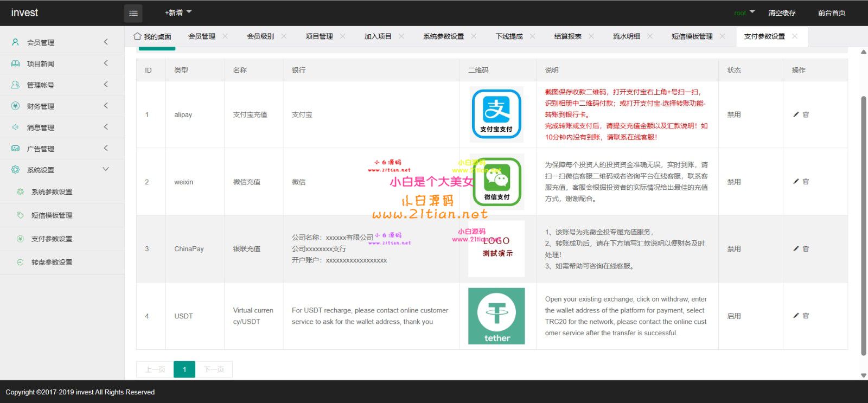
Task: Expand the 项目新闻 sidebar menu
Action: tap(106, 63)
